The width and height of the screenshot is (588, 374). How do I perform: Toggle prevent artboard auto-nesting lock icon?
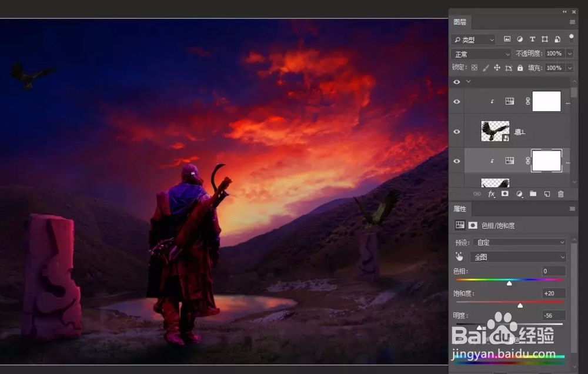pyautogui.click(x=509, y=68)
